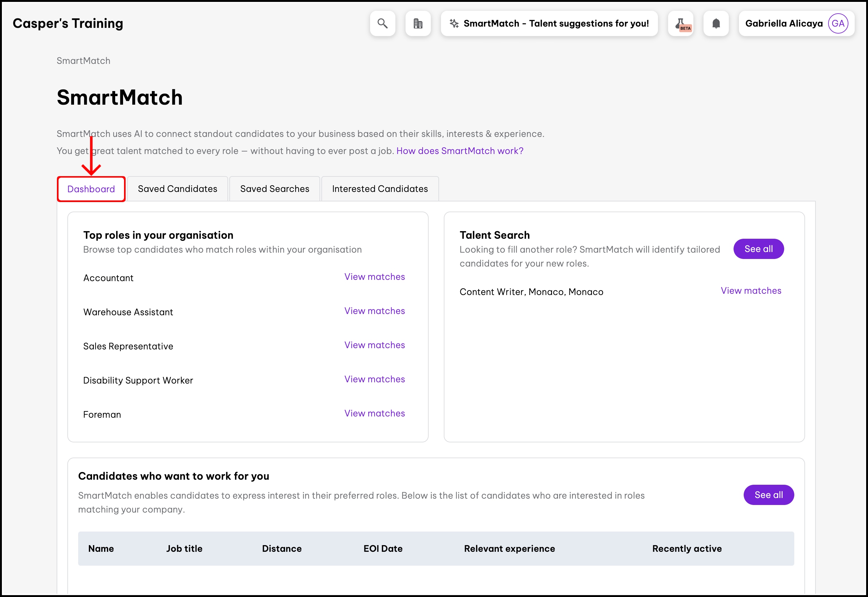View matches for Foreman
Screen dimensions: 868x597
374,413
